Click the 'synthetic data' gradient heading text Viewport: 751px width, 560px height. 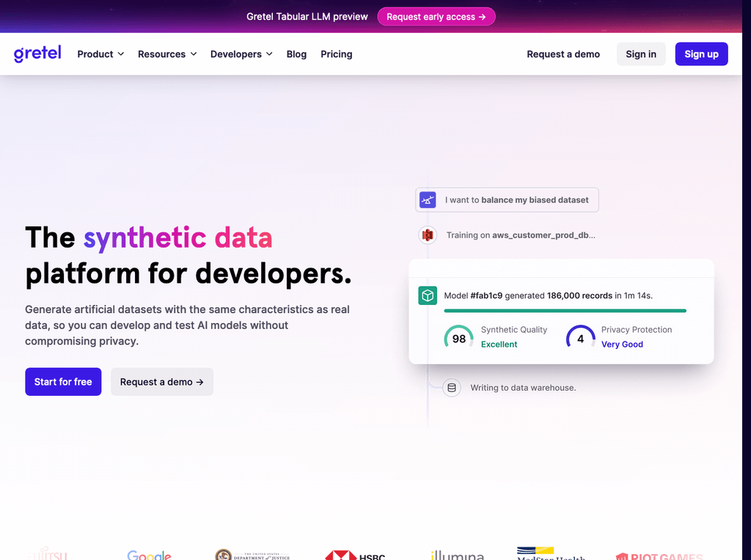(177, 237)
